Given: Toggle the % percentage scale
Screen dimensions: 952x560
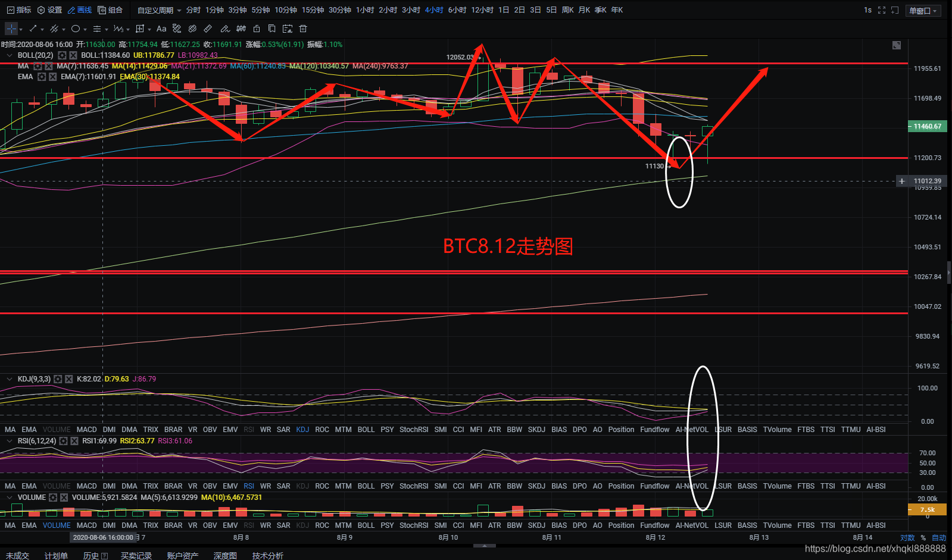Looking at the screenshot, I should point(923,537).
